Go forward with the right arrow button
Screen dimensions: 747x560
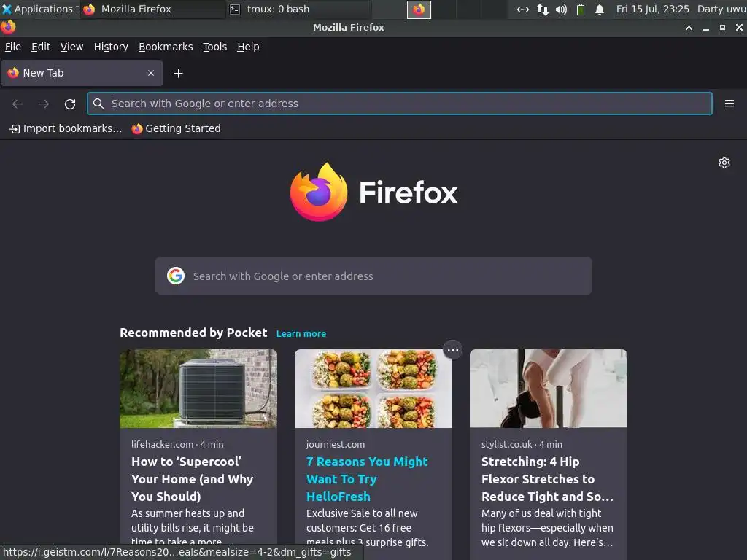tap(44, 104)
